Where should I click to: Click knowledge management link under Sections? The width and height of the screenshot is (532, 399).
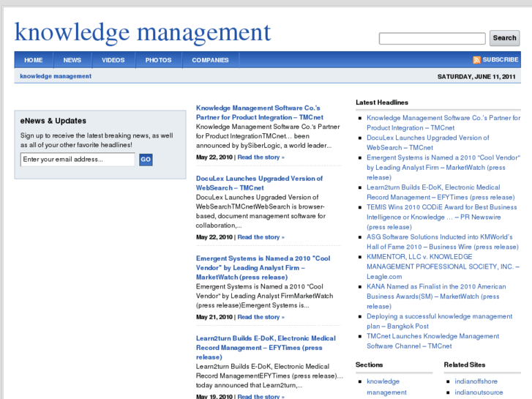coord(386,387)
